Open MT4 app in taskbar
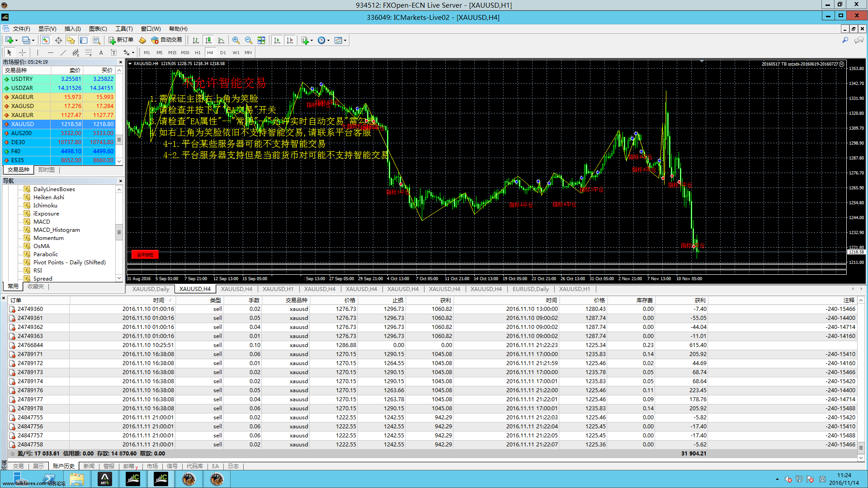868x488 pixels. click(x=104, y=479)
